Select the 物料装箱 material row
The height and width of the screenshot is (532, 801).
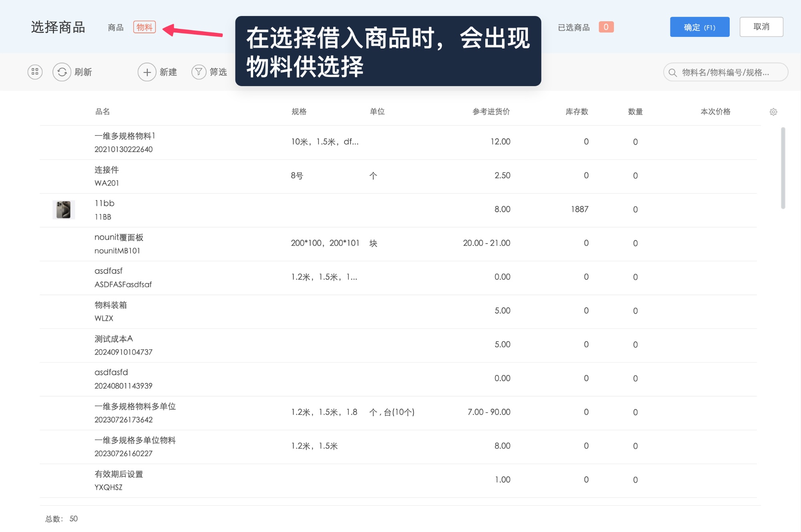coord(200,311)
